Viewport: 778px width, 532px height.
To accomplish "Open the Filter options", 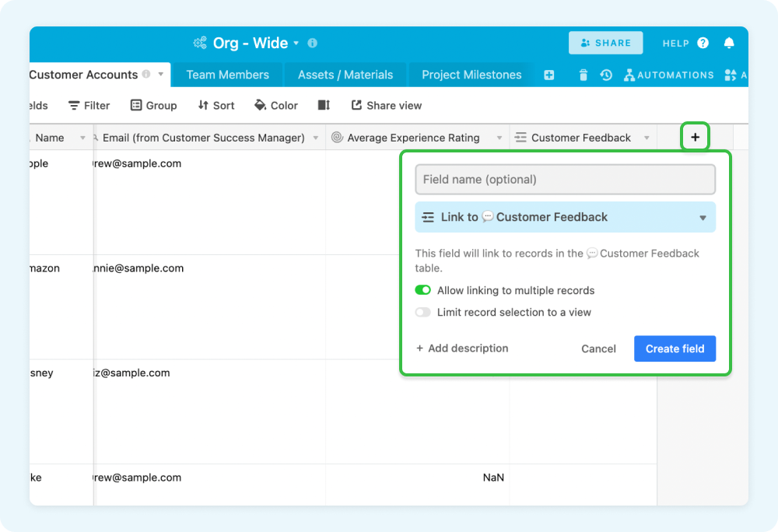I will (x=89, y=105).
